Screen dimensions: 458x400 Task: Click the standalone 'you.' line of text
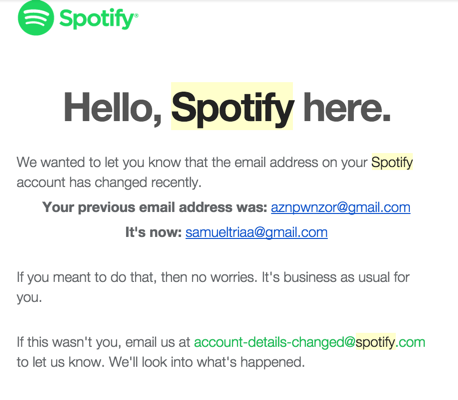point(29,297)
